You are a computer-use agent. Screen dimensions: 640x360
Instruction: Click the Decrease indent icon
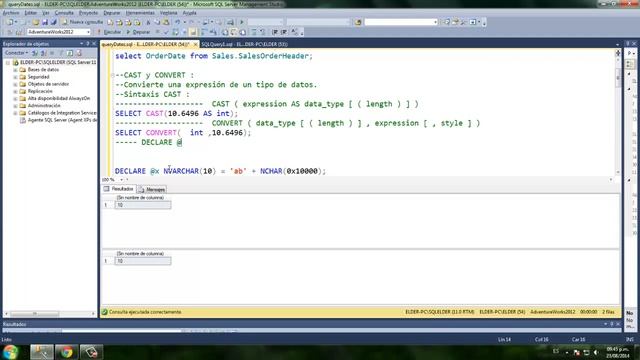[x=275, y=32]
